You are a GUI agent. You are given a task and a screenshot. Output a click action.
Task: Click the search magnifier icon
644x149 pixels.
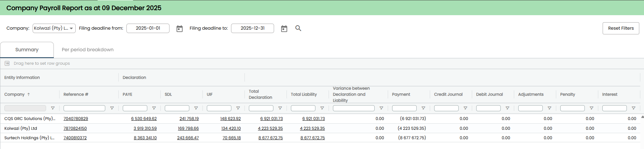coord(298,28)
